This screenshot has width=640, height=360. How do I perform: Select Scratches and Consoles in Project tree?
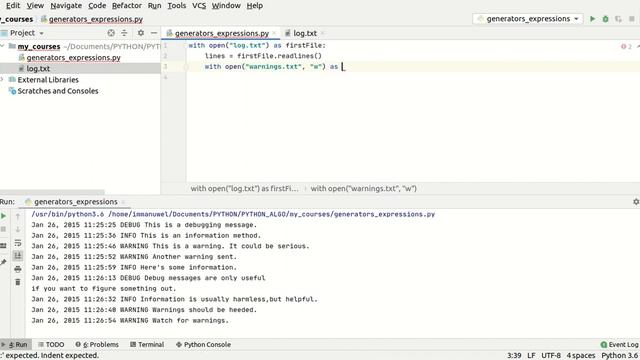tap(58, 91)
